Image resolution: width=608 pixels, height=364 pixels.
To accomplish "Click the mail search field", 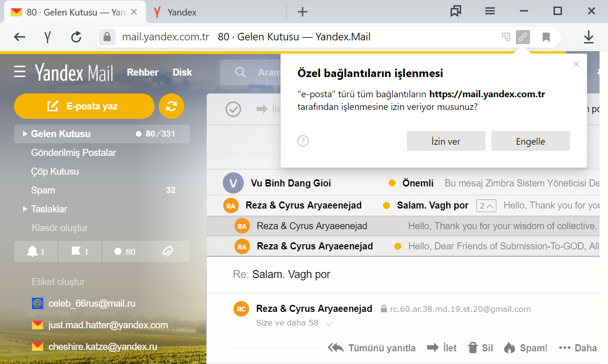I will 250,72.
